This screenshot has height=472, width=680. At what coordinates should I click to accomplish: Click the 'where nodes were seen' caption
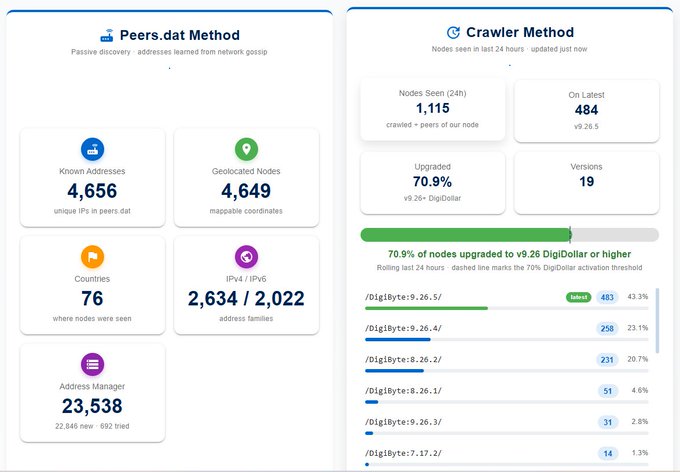tap(92, 319)
